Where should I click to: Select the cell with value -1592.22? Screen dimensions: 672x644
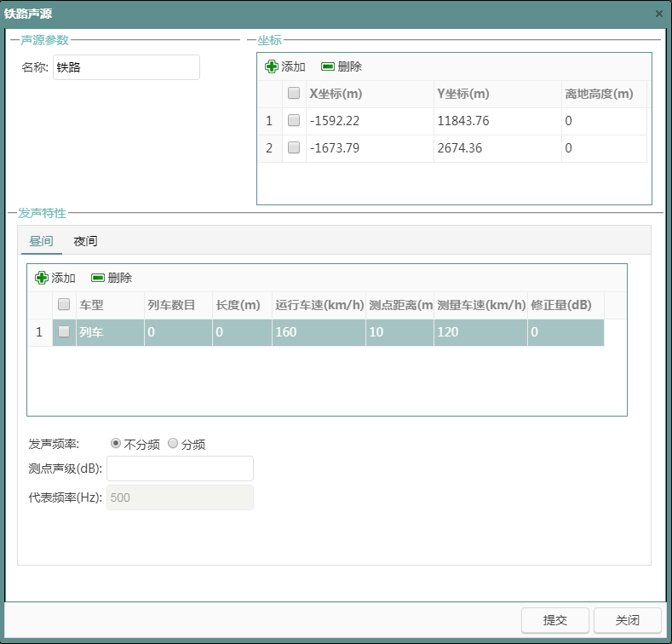(x=370, y=121)
